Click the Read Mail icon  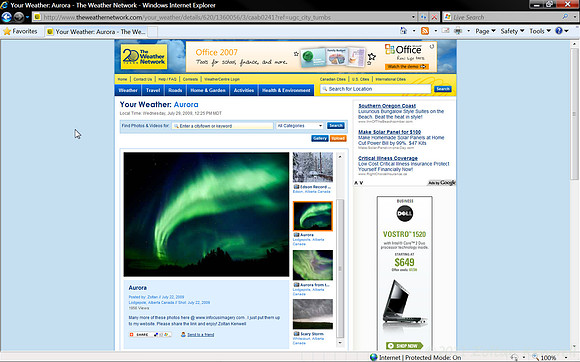(446, 31)
